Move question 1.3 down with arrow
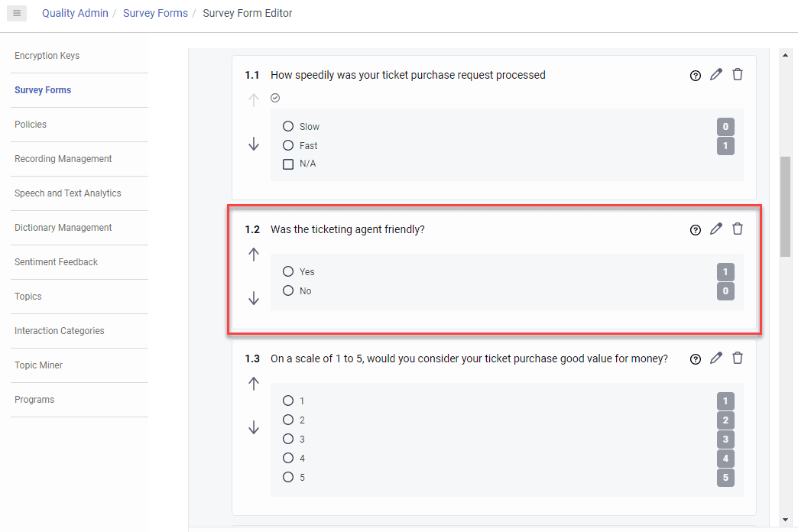 click(x=254, y=428)
